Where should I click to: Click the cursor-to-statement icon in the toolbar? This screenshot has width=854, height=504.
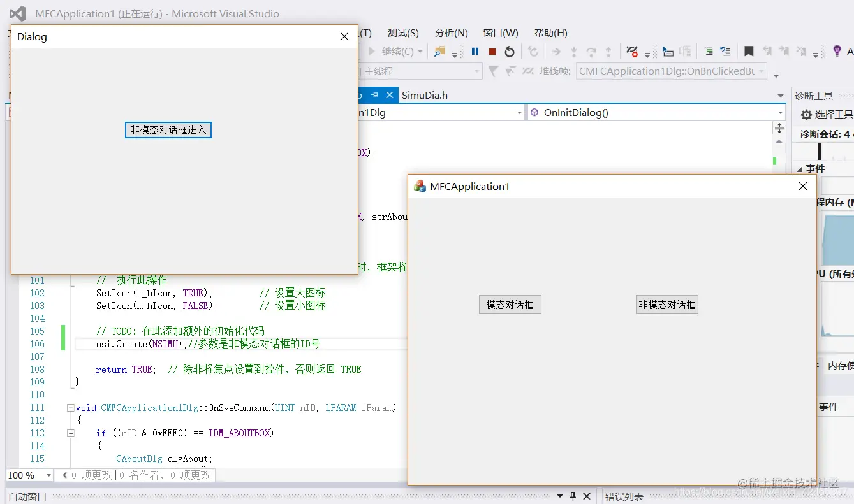(667, 52)
